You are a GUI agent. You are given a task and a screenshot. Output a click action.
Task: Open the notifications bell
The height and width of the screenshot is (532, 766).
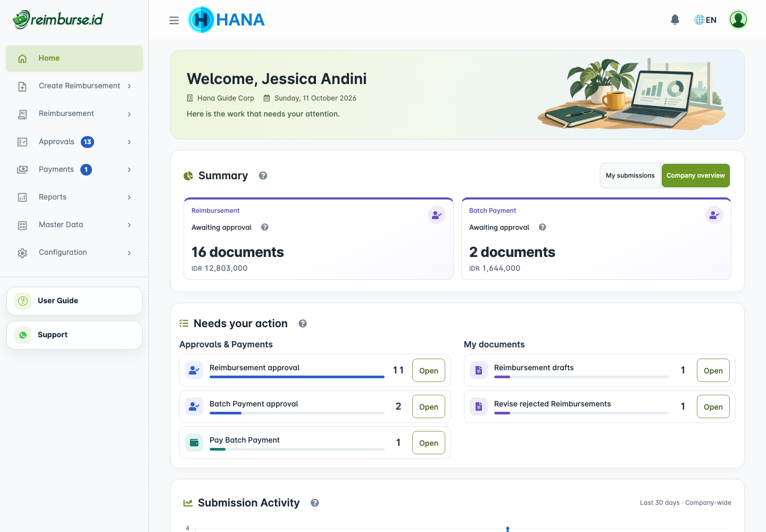coord(675,20)
